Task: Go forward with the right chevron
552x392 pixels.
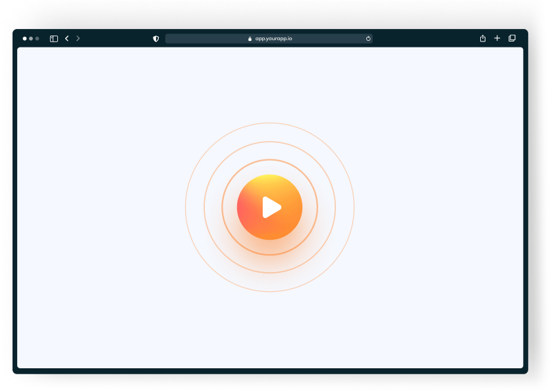Action: pyautogui.click(x=78, y=38)
